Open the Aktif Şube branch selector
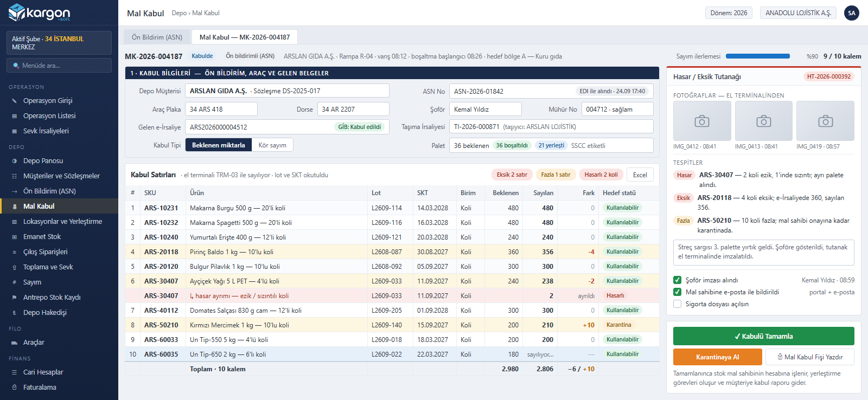Image resolution: width=868 pixels, height=400 pixels. click(59, 43)
